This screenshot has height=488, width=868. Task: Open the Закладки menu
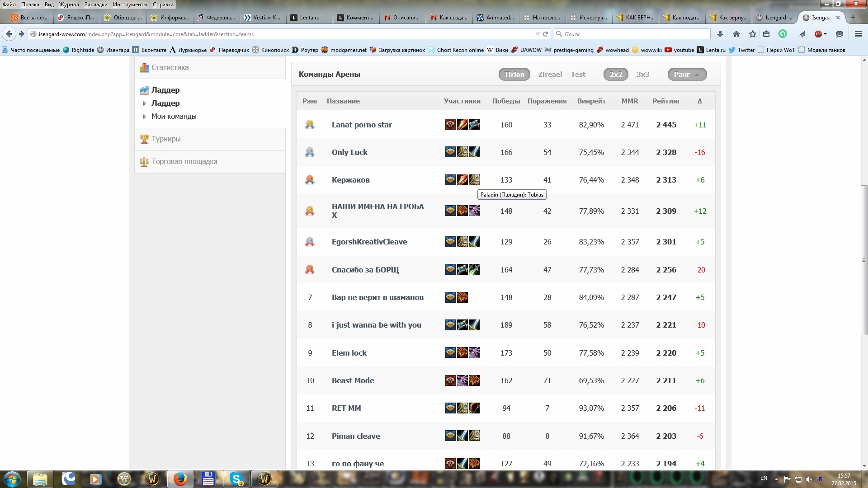click(x=95, y=5)
